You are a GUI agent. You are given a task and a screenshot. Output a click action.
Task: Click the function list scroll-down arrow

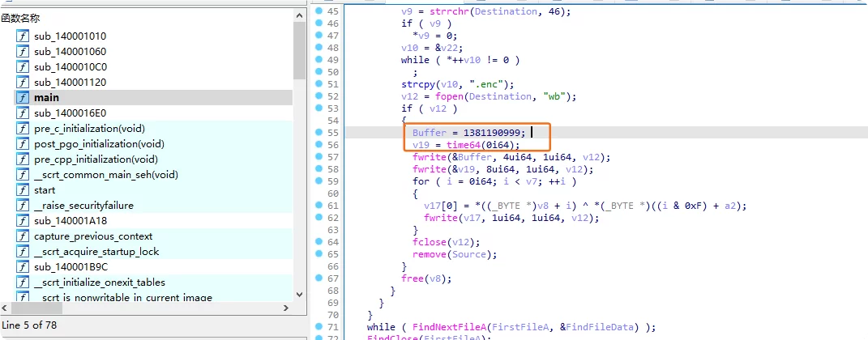299,295
